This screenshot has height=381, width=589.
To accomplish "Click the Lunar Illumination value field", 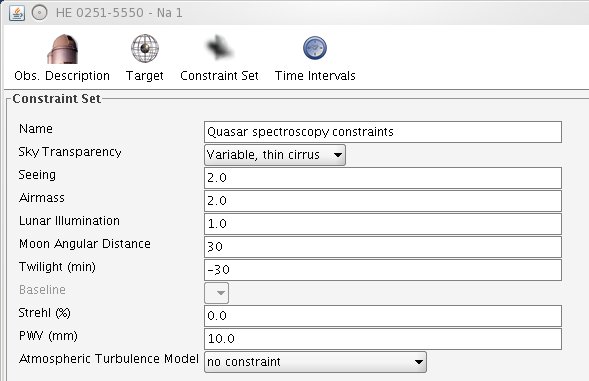I will pos(383,224).
